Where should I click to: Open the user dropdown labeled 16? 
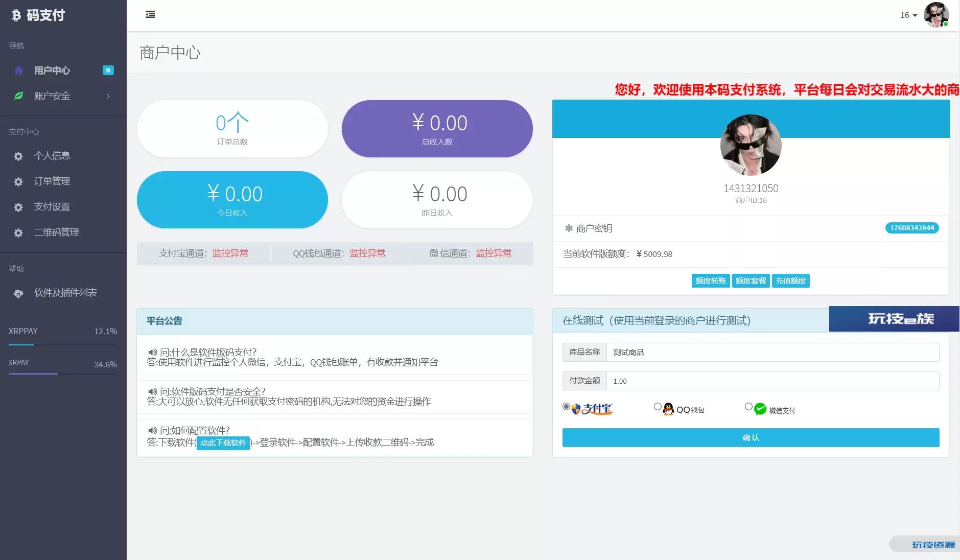[x=908, y=15]
